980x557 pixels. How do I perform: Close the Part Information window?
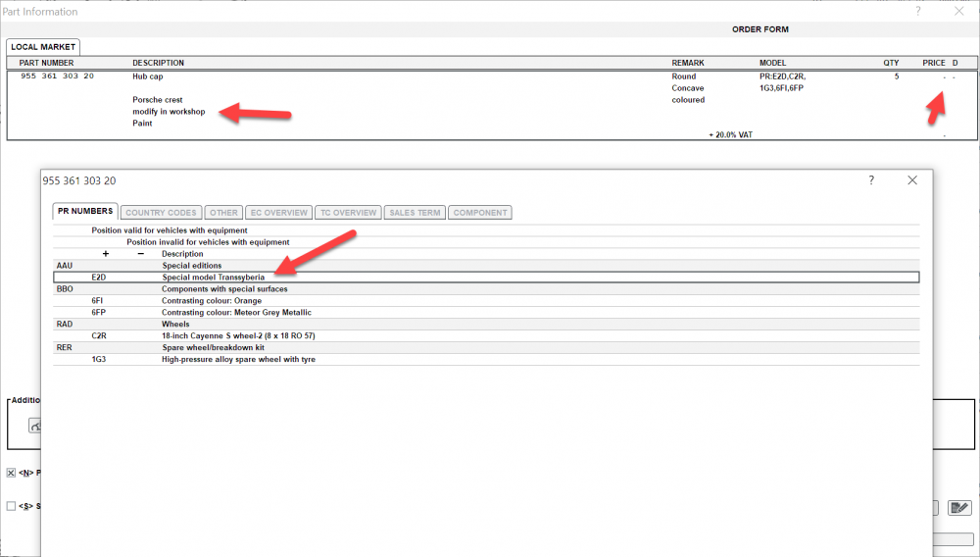coord(958,11)
